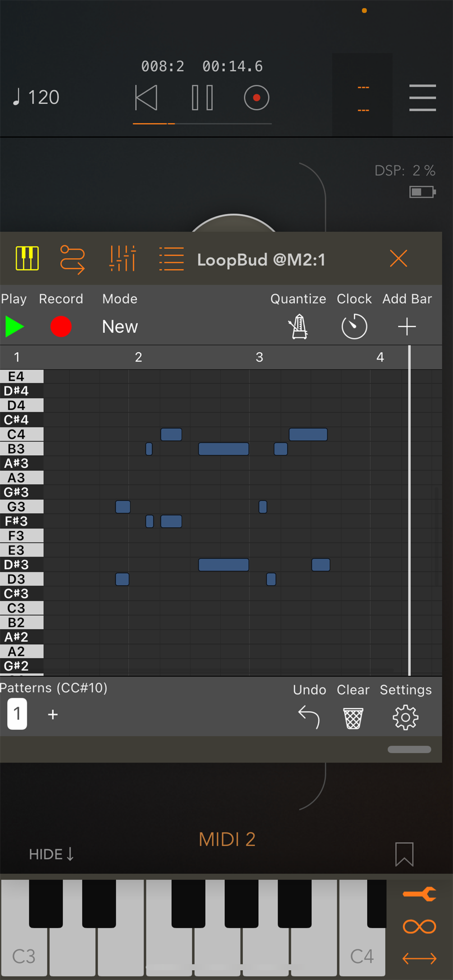Click the C3 piano roll key label
Screen dimensions: 453x980
pos(22,608)
